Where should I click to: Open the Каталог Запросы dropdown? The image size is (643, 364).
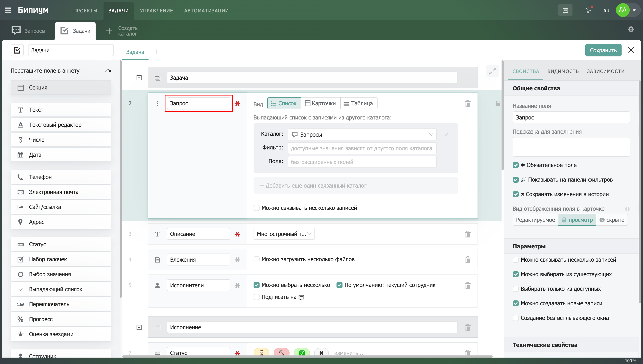pos(362,134)
